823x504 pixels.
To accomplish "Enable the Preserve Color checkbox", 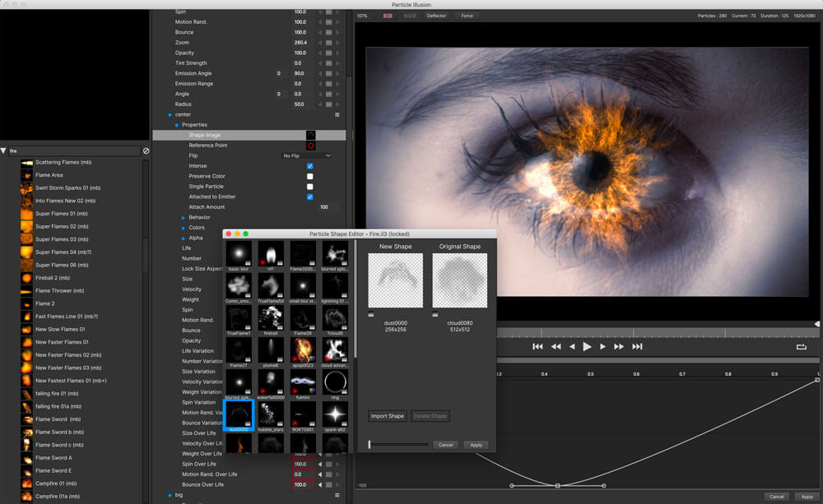I will (x=310, y=176).
